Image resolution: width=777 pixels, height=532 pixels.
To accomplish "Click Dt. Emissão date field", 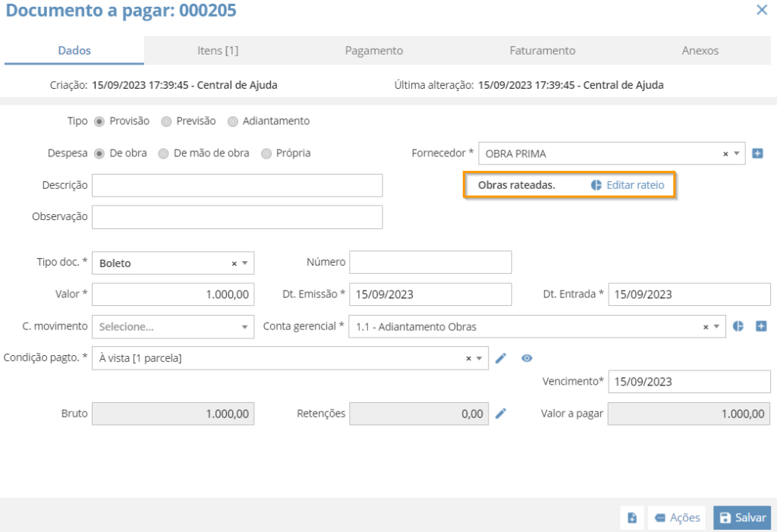I will click(x=431, y=294).
